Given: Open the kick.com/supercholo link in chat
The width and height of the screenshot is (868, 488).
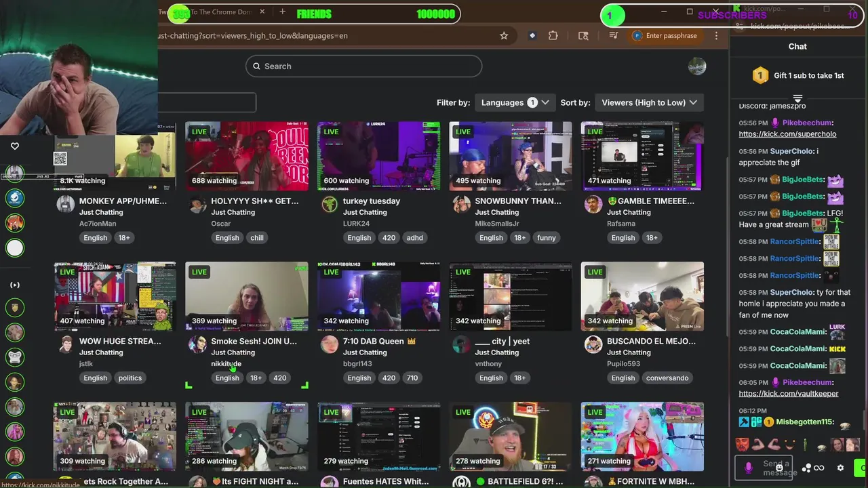Looking at the screenshot, I should coord(787,134).
